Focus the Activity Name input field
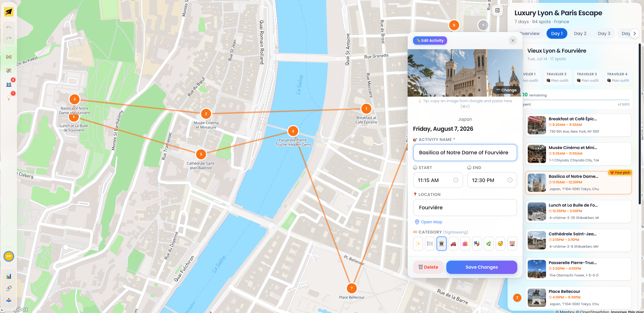 (x=465, y=152)
